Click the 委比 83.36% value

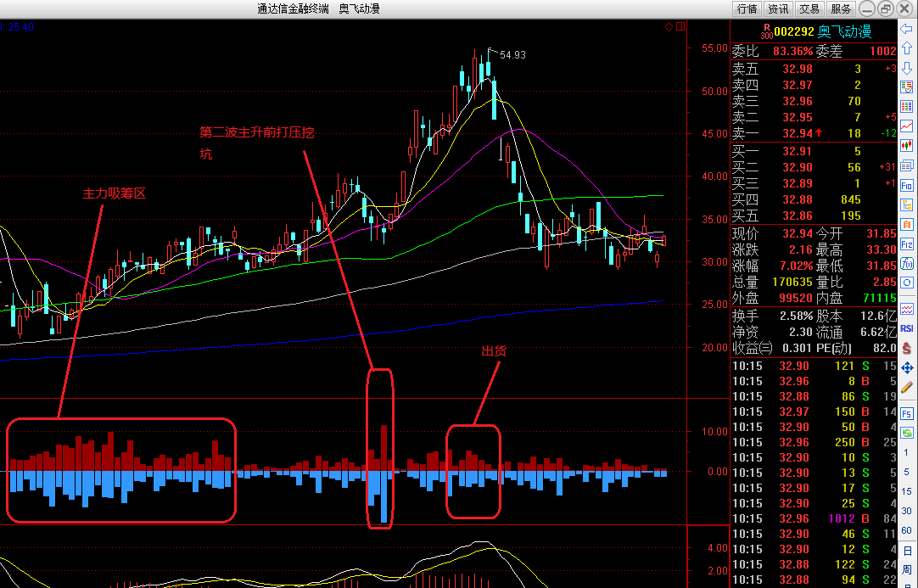click(x=792, y=51)
